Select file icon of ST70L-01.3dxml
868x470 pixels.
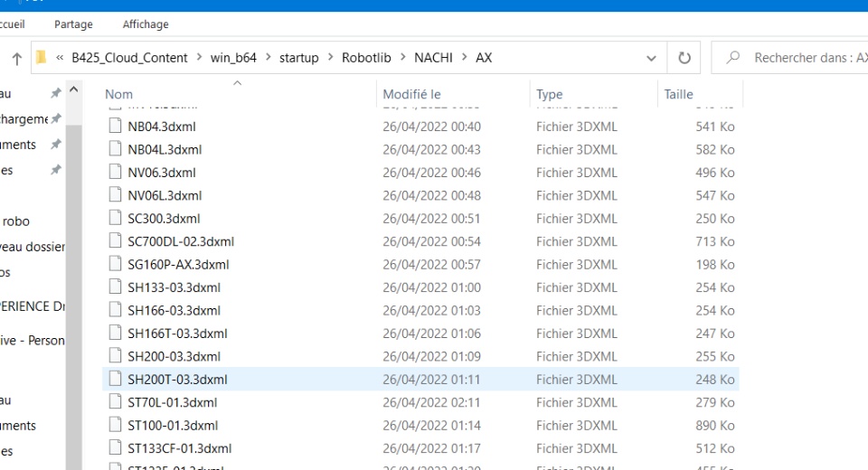click(x=115, y=401)
